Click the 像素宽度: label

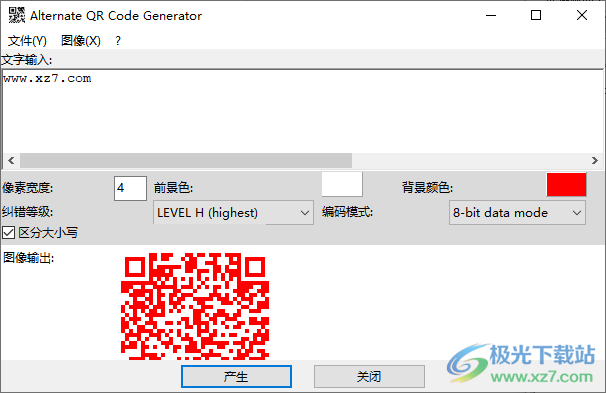click(x=27, y=188)
